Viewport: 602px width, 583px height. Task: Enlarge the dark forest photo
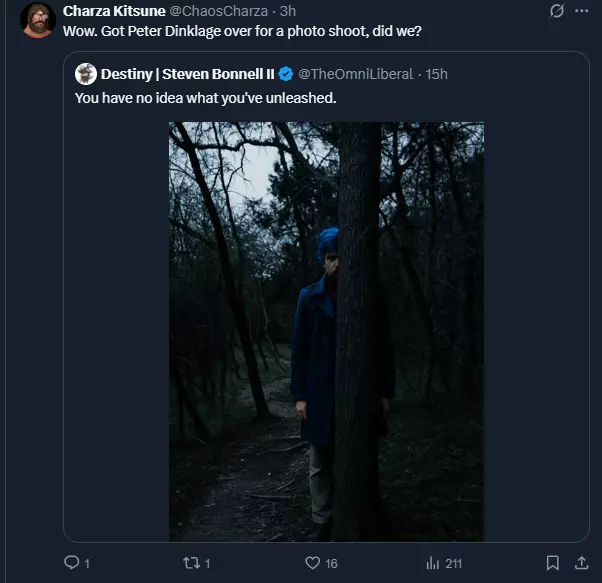tap(326, 332)
